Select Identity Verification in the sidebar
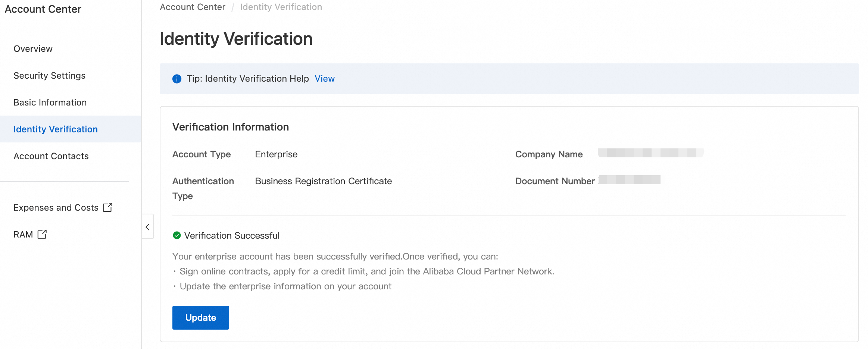Image resolution: width=868 pixels, height=349 pixels. pyautogui.click(x=56, y=129)
